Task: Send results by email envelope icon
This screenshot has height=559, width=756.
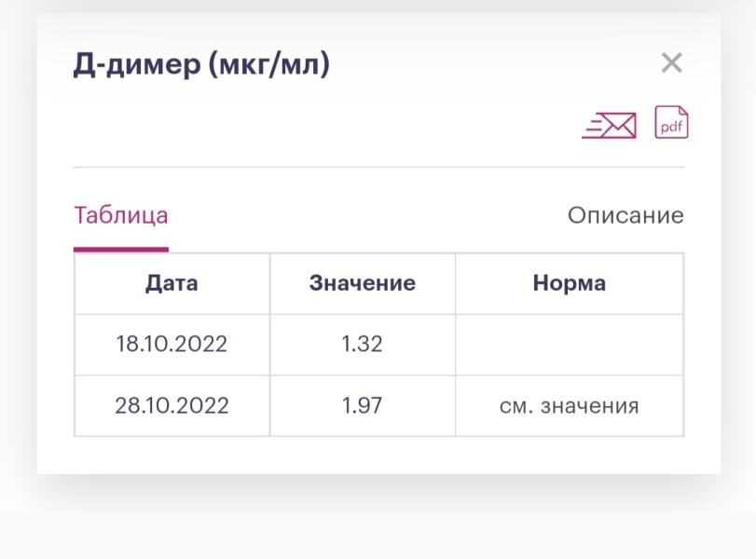Action: tap(609, 125)
